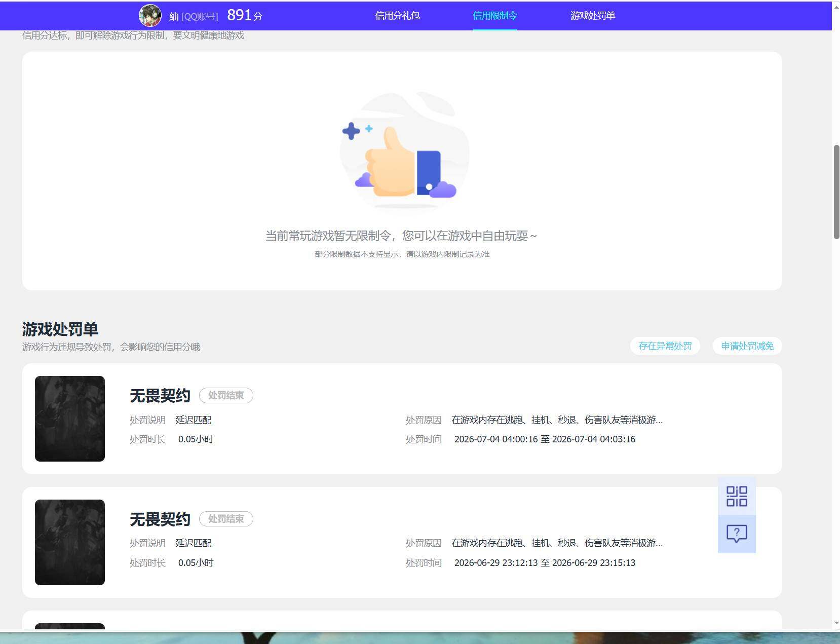Click the 891分 credit score

(x=245, y=15)
